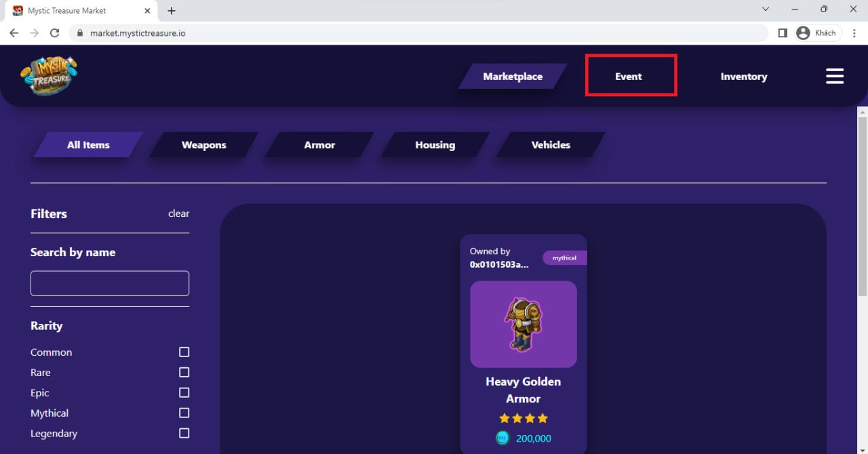The height and width of the screenshot is (454, 868).
Task: Open Chrome's three-dot menu
Action: point(854,33)
